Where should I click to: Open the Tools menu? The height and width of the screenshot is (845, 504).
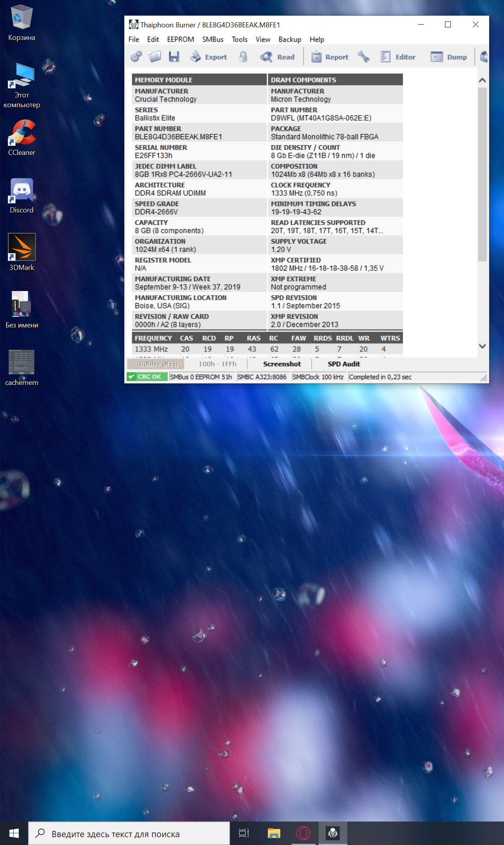click(x=240, y=40)
